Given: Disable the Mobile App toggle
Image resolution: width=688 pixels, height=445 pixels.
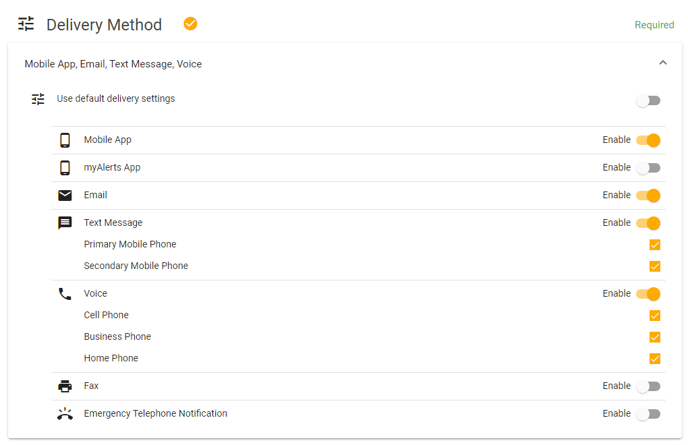Looking at the screenshot, I should [x=648, y=140].
